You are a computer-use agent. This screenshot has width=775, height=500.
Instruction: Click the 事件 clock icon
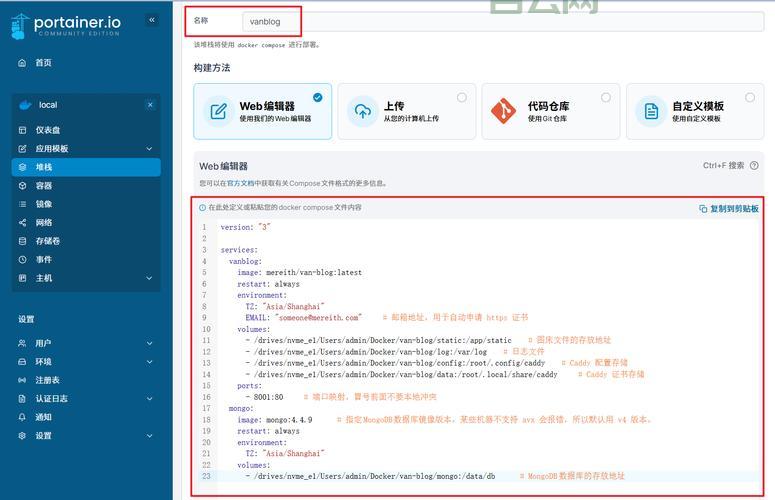coord(22,259)
